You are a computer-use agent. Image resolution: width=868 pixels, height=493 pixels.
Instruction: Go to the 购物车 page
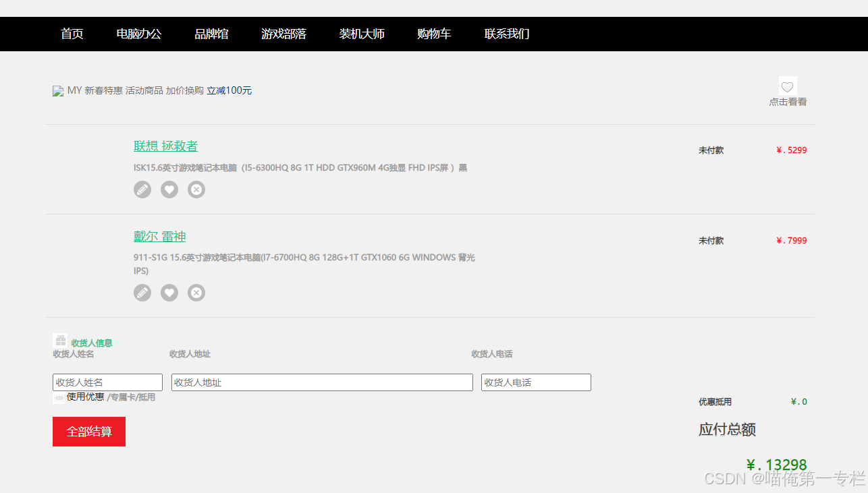(434, 34)
